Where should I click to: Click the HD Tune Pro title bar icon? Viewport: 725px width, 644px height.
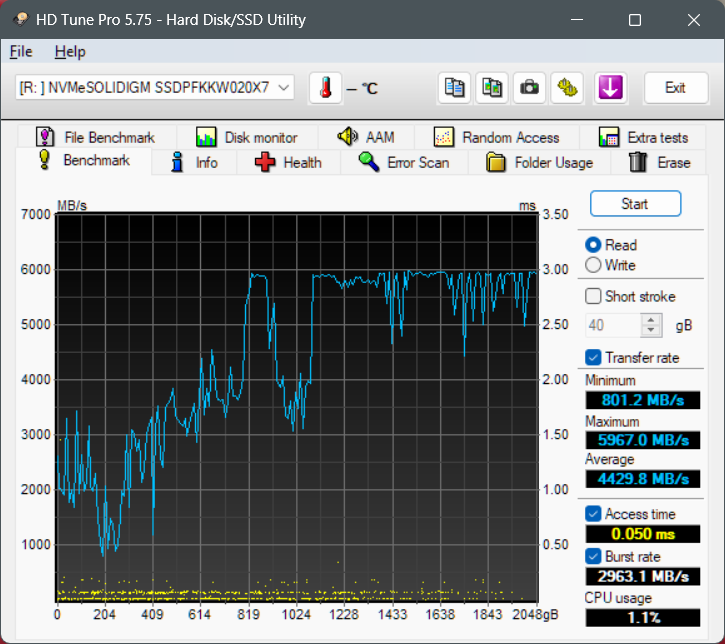pyautogui.click(x=20, y=19)
